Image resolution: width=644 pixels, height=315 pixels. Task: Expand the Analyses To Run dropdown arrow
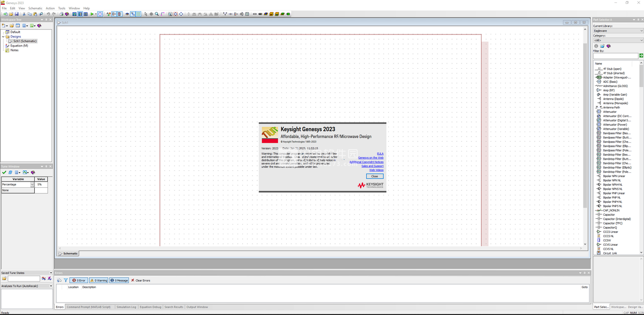(51, 286)
